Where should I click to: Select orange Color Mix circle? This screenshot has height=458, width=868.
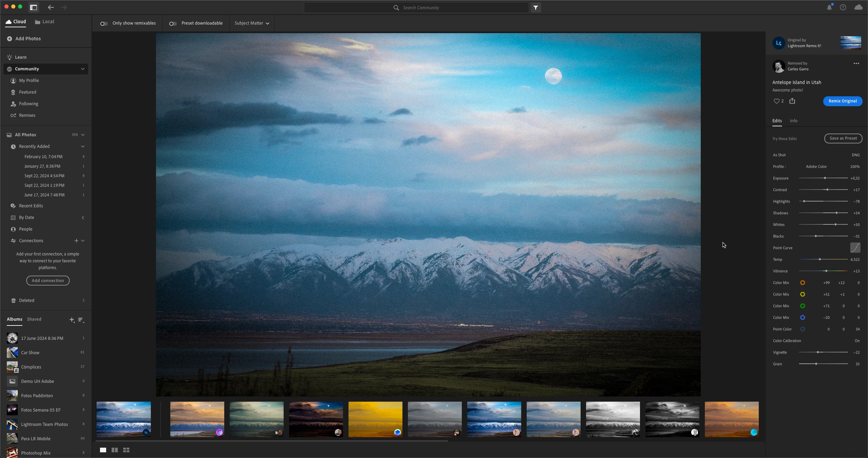[802, 283]
